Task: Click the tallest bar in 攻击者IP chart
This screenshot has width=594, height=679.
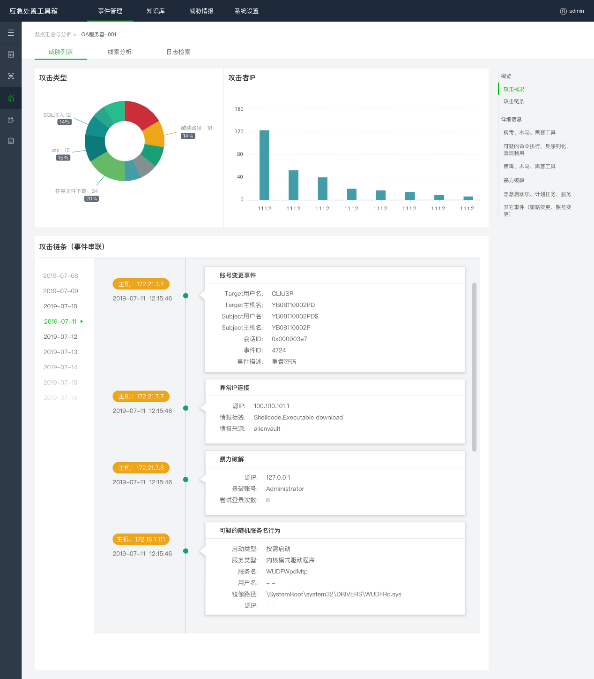Action: pyautogui.click(x=264, y=165)
